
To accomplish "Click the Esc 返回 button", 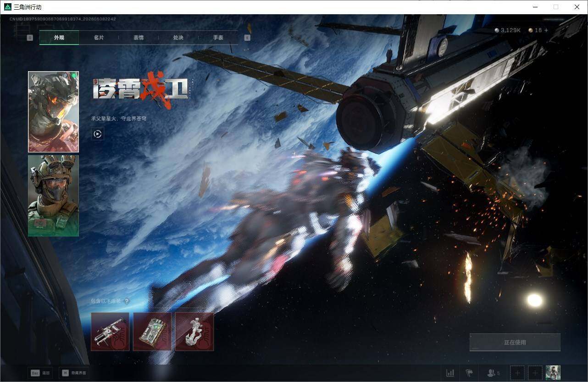I will [x=40, y=373].
